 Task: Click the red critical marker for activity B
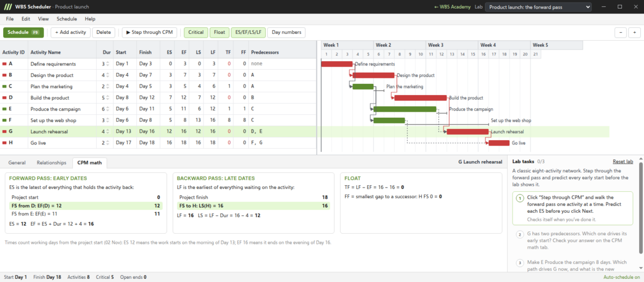tap(5, 75)
